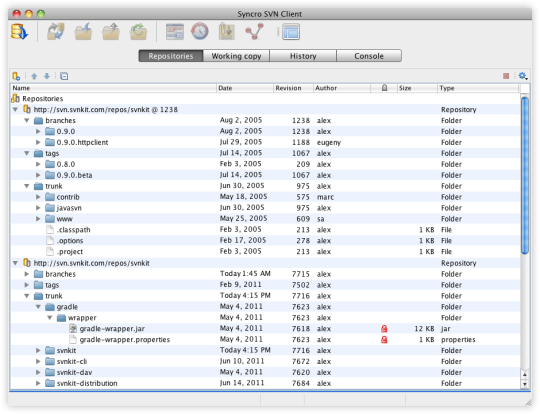
Task: Expand the 0.9.0.httpclient folder
Action: 38,143
